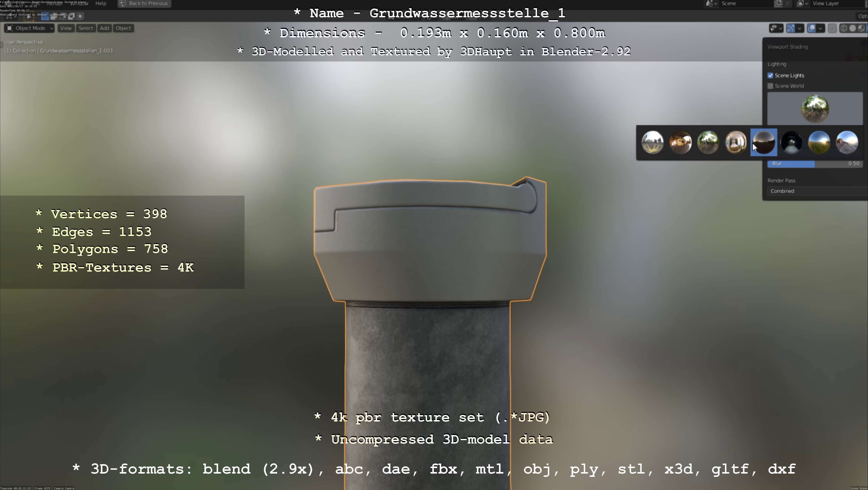This screenshot has width=868, height=490.
Task: Click the 'Camera Camera' status text
Action: coord(64,488)
